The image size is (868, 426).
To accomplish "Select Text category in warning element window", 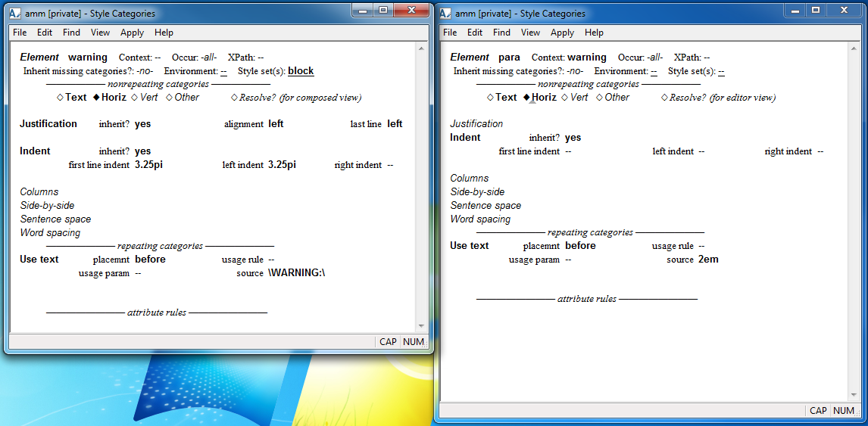I will pyautogui.click(x=72, y=98).
